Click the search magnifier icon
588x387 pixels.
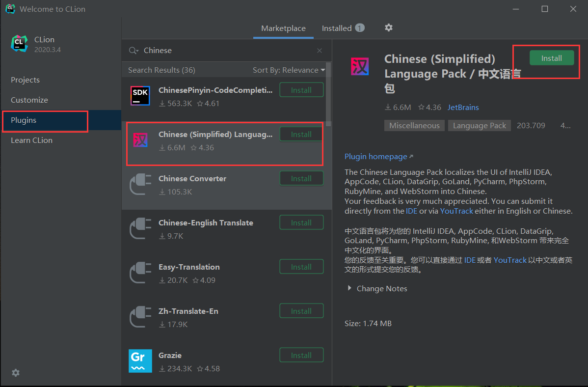point(133,50)
